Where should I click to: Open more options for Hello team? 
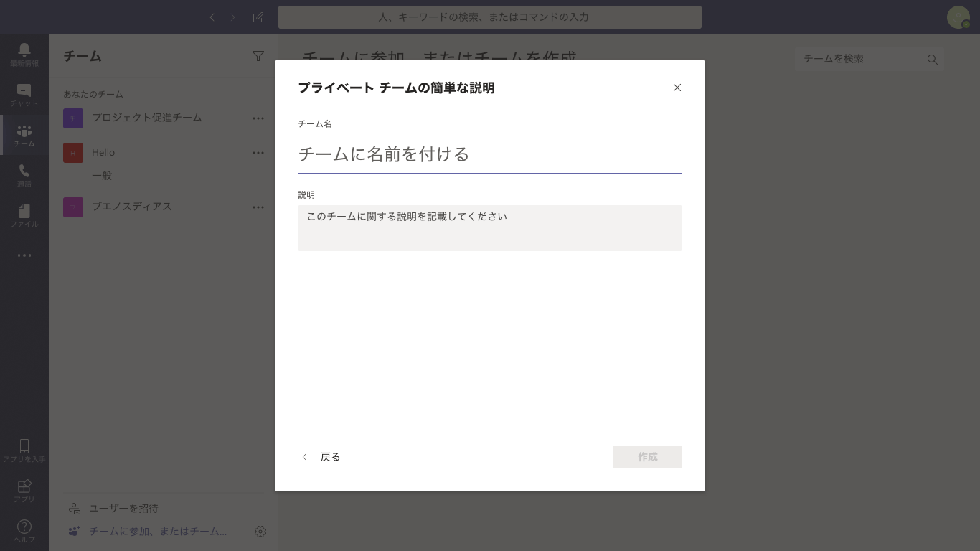(258, 153)
